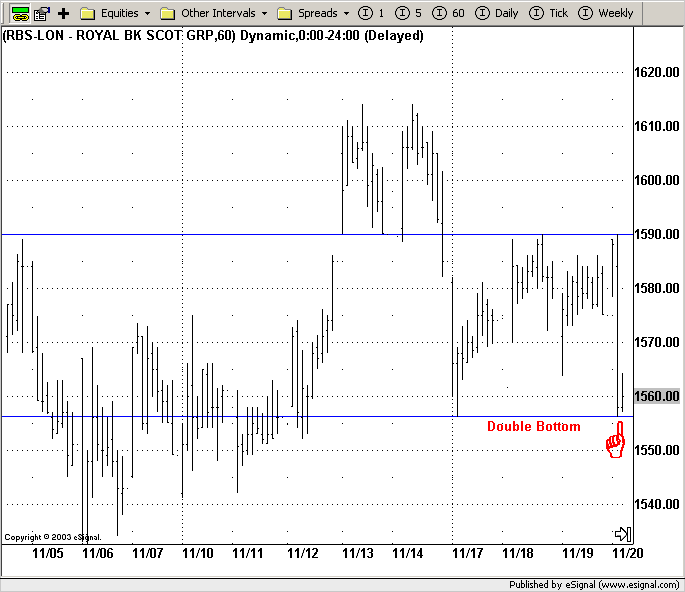Viewport: 685px width, 592px height.
Task: Click the 11/14 date axis label
Action: click(408, 554)
